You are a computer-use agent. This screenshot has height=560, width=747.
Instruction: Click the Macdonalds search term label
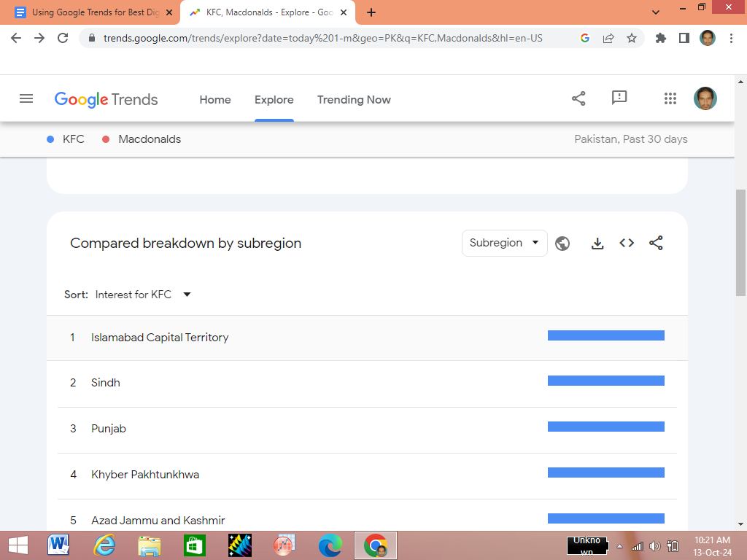(x=150, y=139)
